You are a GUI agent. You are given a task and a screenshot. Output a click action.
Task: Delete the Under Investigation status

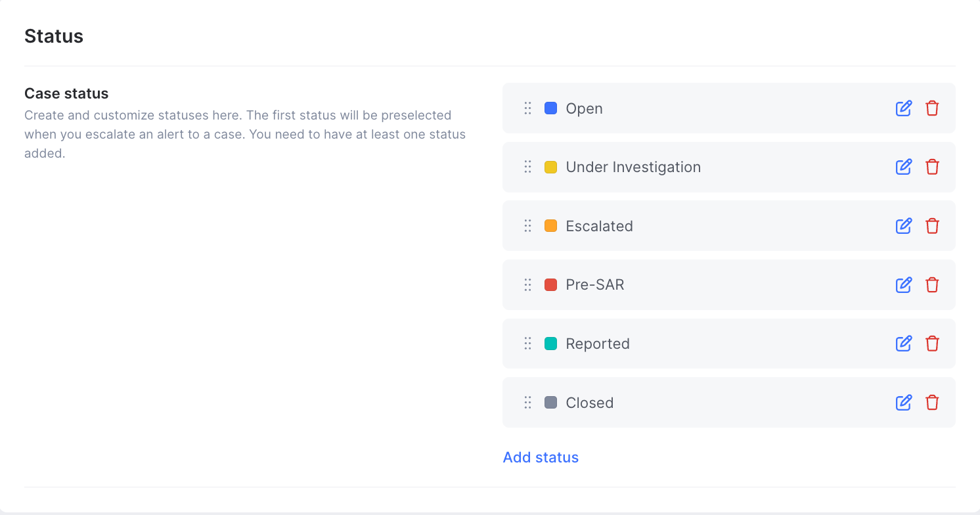click(932, 167)
